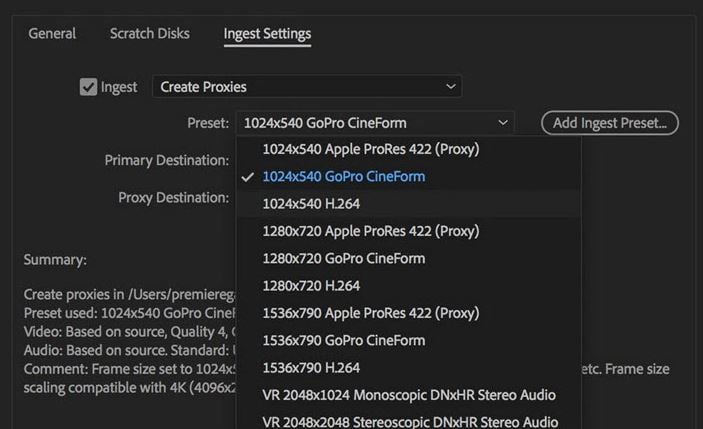Click the Preset label text
Screen dimensions: 703x429
click(208, 123)
